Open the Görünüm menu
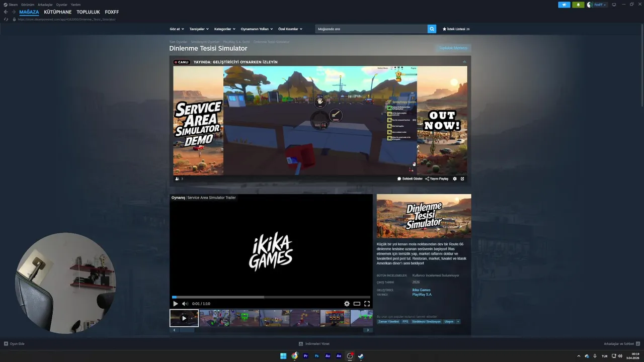This screenshot has height=362, width=644. (28, 5)
